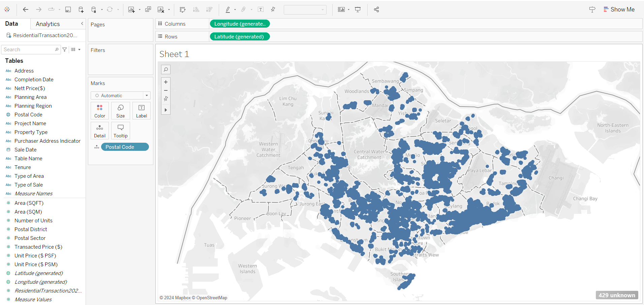Open the Show Me panel
The height and width of the screenshot is (305, 644).
pyautogui.click(x=619, y=9)
